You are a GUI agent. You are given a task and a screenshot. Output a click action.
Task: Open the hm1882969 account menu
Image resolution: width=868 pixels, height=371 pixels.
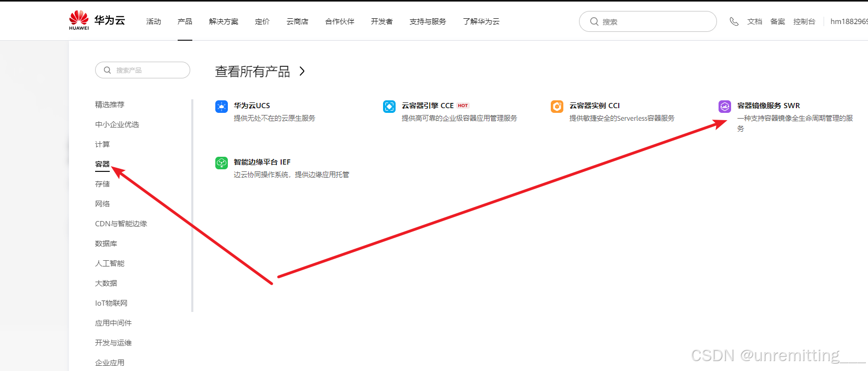pyautogui.click(x=849, y=21)
